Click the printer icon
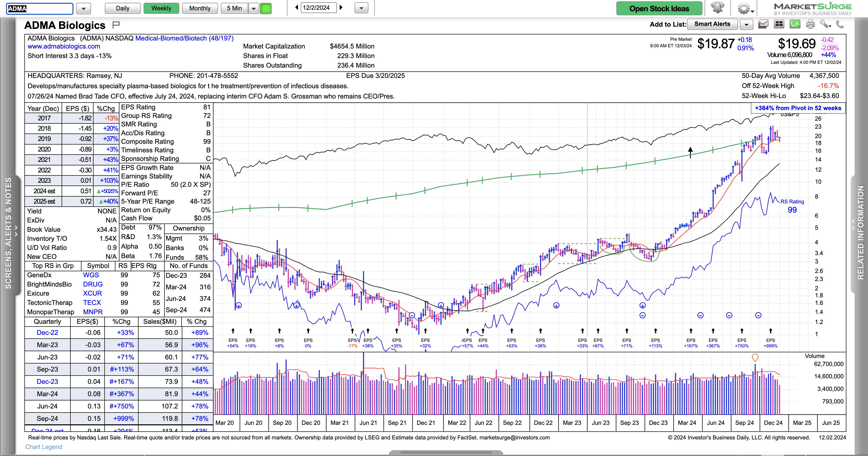The height and width of the screenshot is (456, 868). pyautogui.click(x=810, y=24)
